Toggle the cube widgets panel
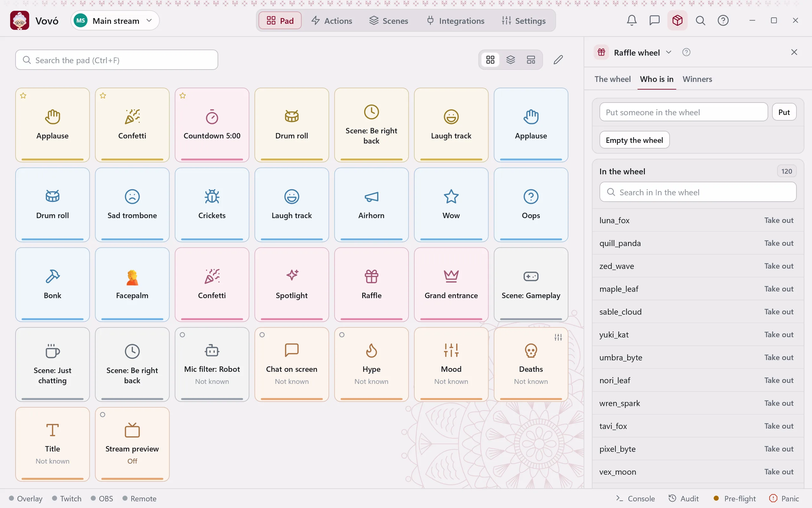The height and width of the screenshot is (508, 812). (677, 21)
